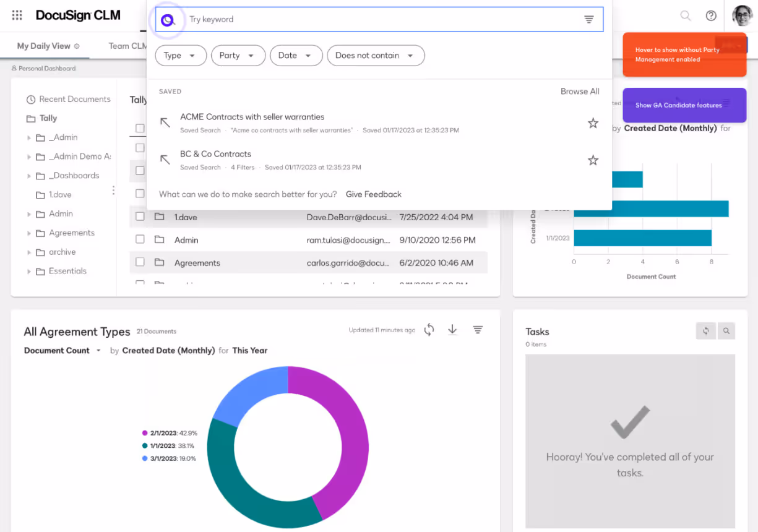758x532 pixels.
Task: Click Give Feedback
Action: [373, 194]
